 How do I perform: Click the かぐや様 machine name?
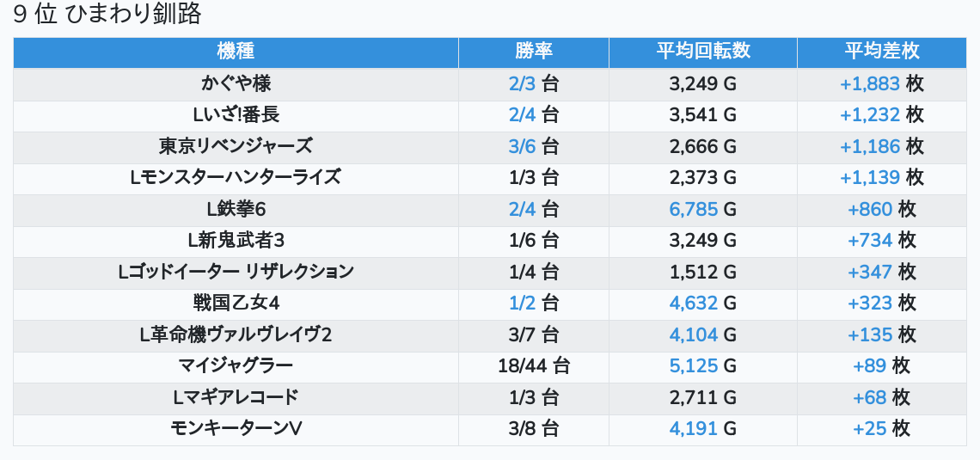click(236, 83)
